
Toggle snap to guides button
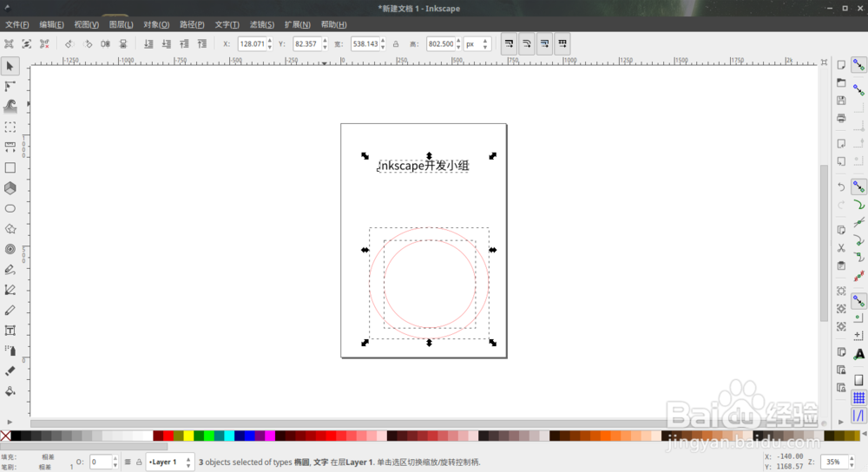point(858,415)
